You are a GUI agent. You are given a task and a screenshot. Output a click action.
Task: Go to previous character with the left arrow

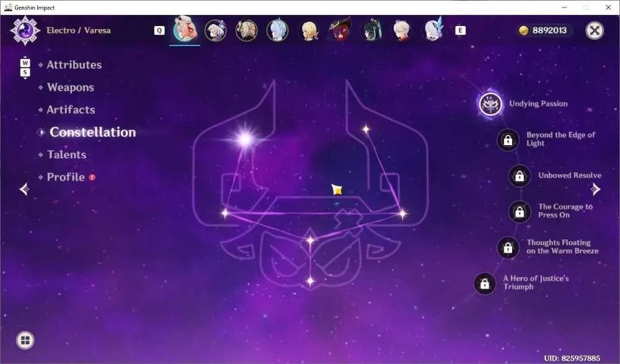24,189
